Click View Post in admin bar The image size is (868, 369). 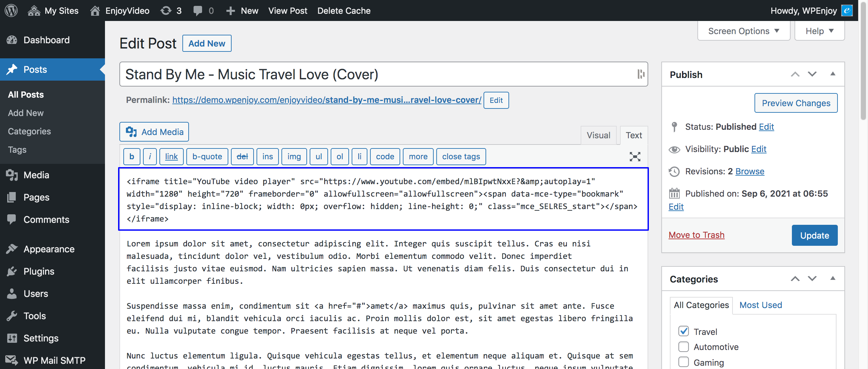[x=287, y=10]
